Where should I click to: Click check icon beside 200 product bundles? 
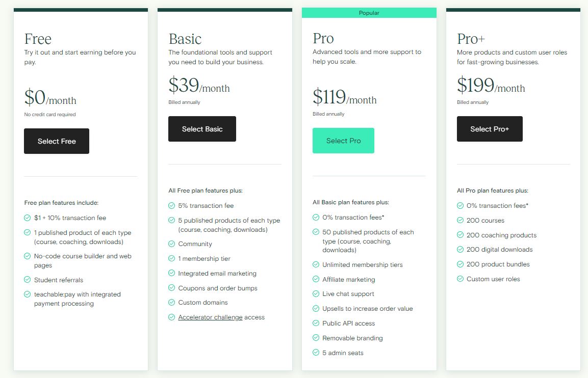pos(460,264)
